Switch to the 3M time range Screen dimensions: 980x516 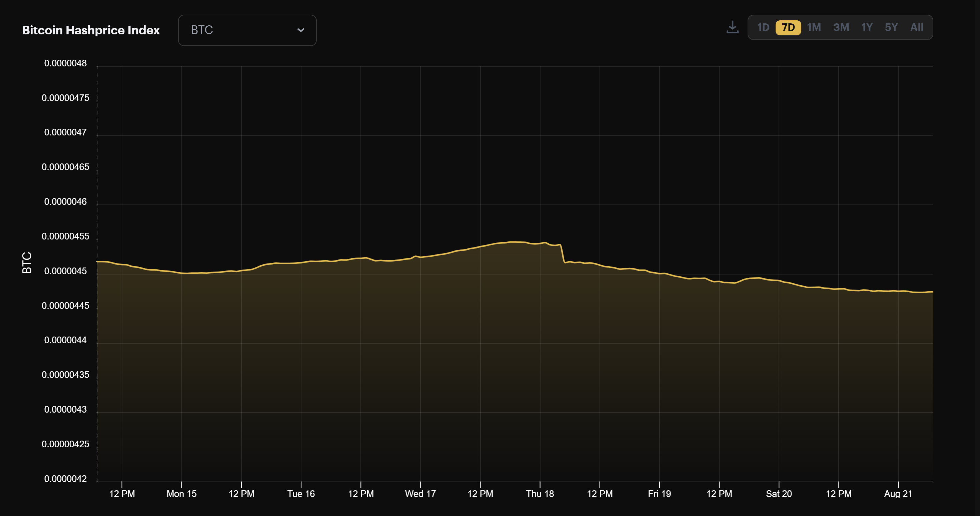(841, 27)
